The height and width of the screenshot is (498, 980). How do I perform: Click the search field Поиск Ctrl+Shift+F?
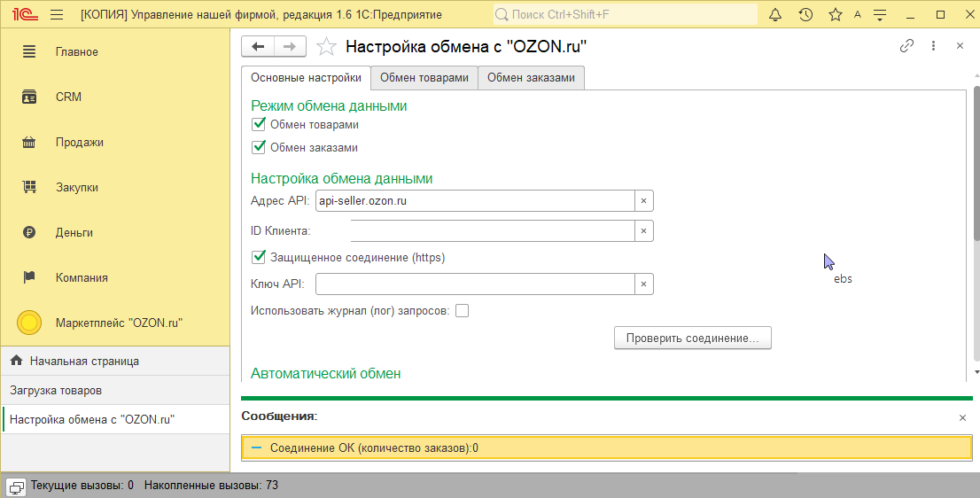[625, 14]
